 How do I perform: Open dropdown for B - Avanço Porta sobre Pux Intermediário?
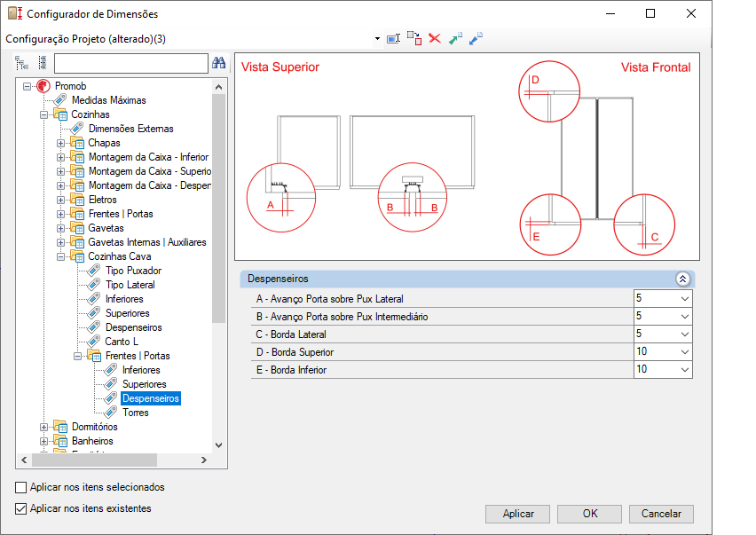(685, 317)
